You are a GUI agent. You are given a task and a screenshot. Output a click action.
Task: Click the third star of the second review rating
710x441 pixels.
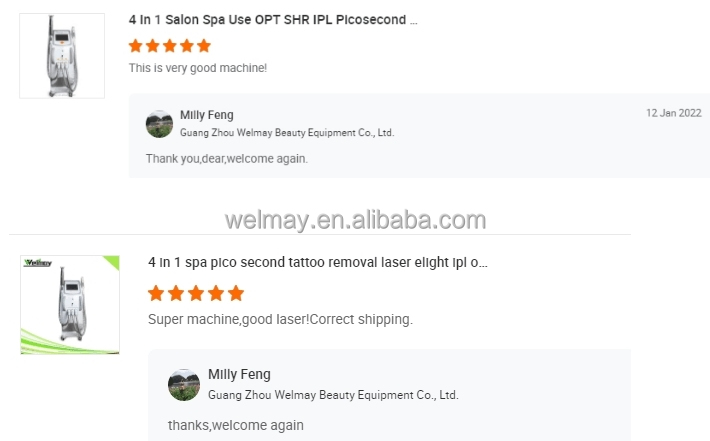click(x=196, y=293)
